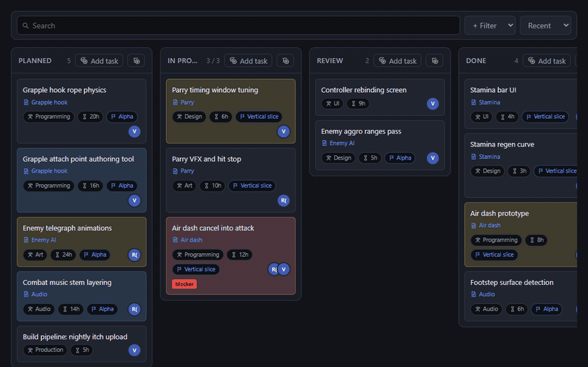This screenshot has width=588, height=367.
Task: Click Programming tag on Grapple hook rope physics
Action: pos(49,117)
